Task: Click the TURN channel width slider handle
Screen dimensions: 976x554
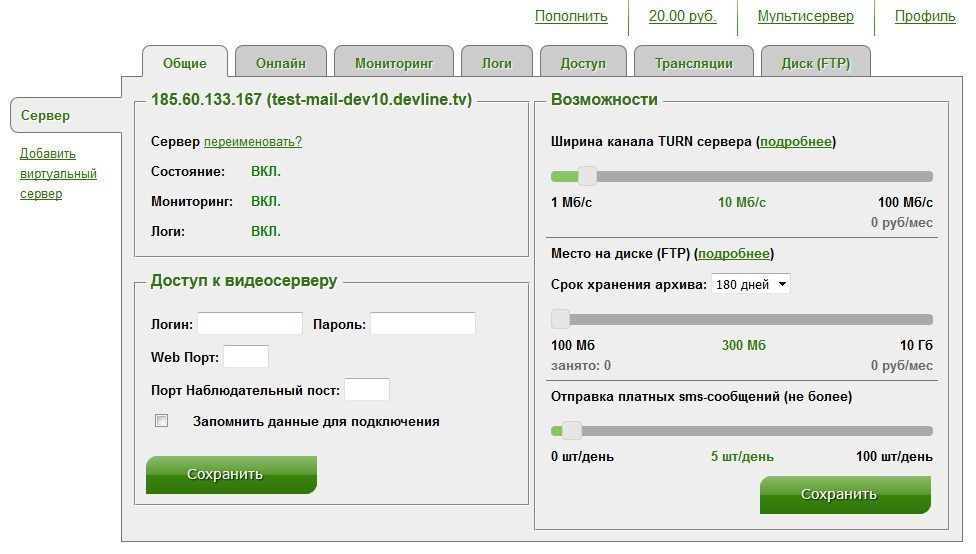Action: coord(587,176)
